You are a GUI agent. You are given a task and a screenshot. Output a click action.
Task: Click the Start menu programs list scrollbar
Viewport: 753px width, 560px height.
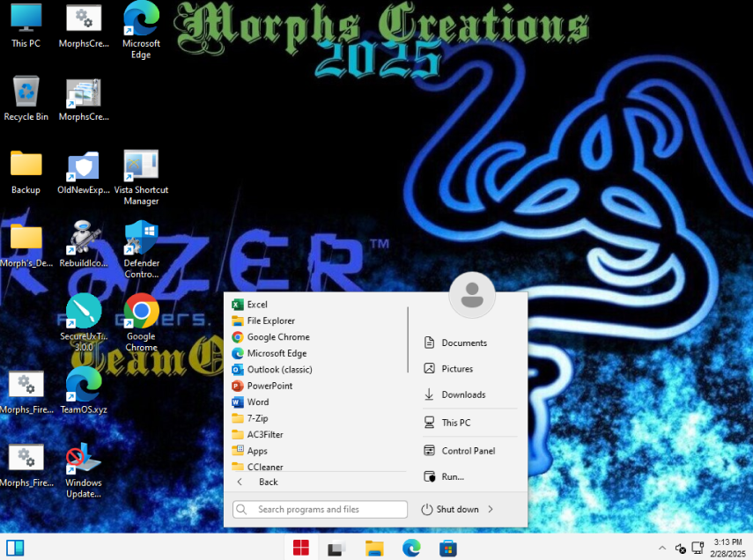408,340
